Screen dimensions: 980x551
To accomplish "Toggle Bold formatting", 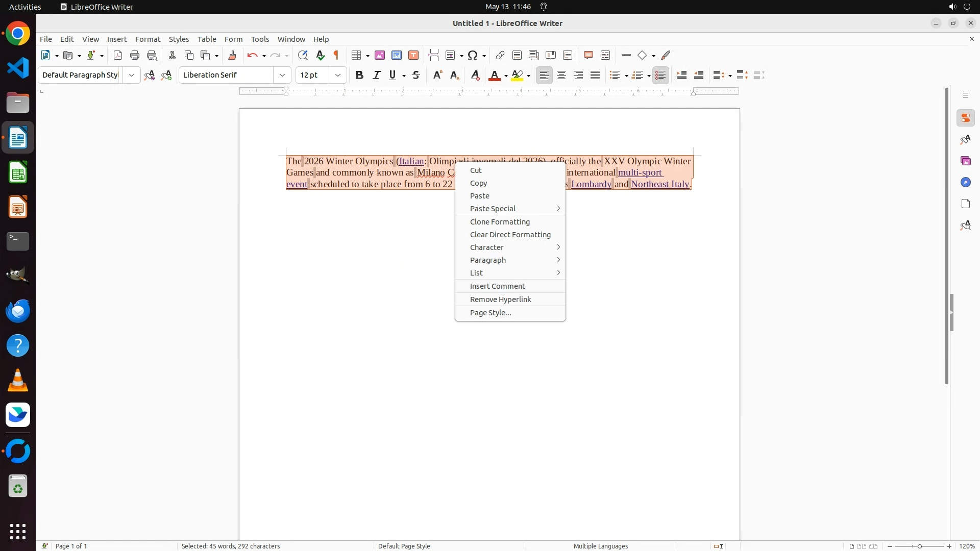I will (x=359, y=75).
